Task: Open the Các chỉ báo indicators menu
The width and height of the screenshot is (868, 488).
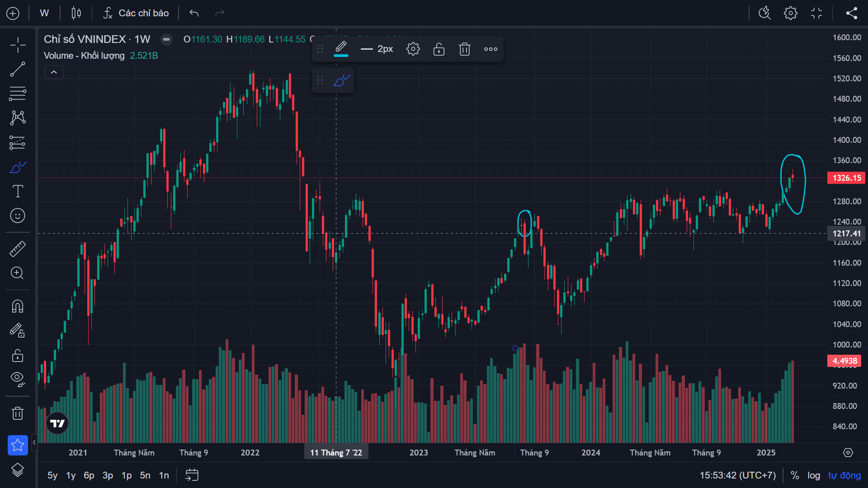Action: (136, 13)
